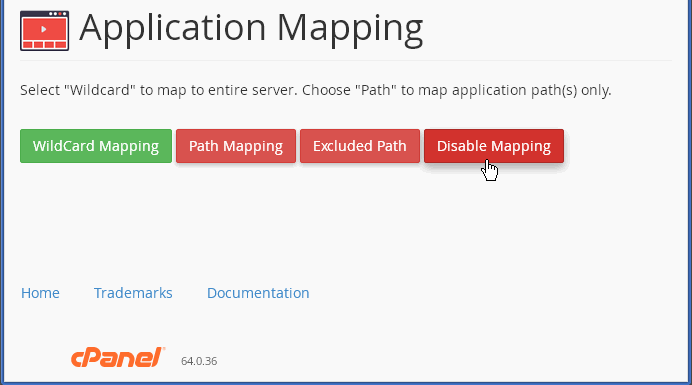Open the Excluded Path option
692x385 pixels.
click(x=360, y=146)
